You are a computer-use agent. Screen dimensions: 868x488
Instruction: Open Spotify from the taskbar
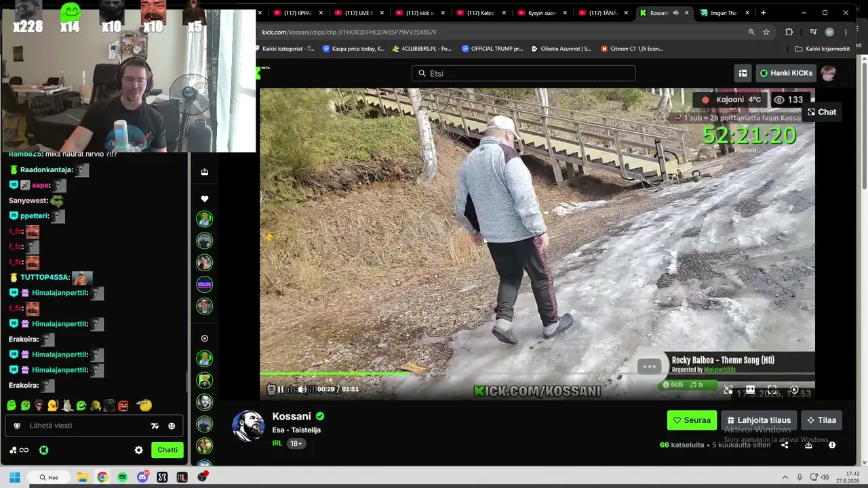point(122,477)
